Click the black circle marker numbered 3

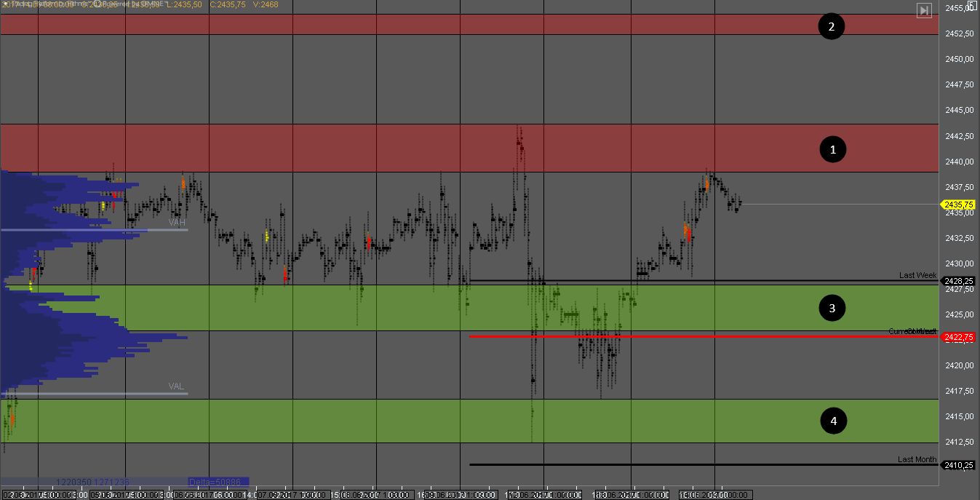(832, 308)
